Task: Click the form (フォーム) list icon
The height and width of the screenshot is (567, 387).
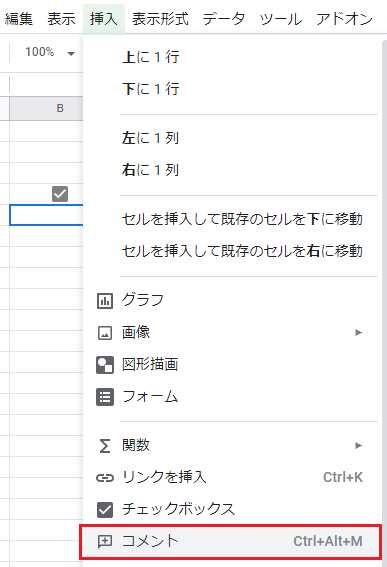Action: point(105,397)
